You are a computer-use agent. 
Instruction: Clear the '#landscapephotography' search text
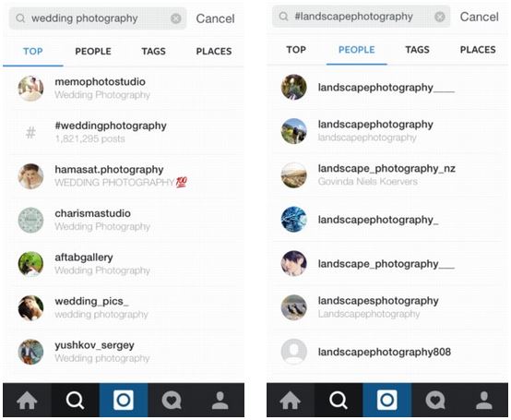coord(440,17)
